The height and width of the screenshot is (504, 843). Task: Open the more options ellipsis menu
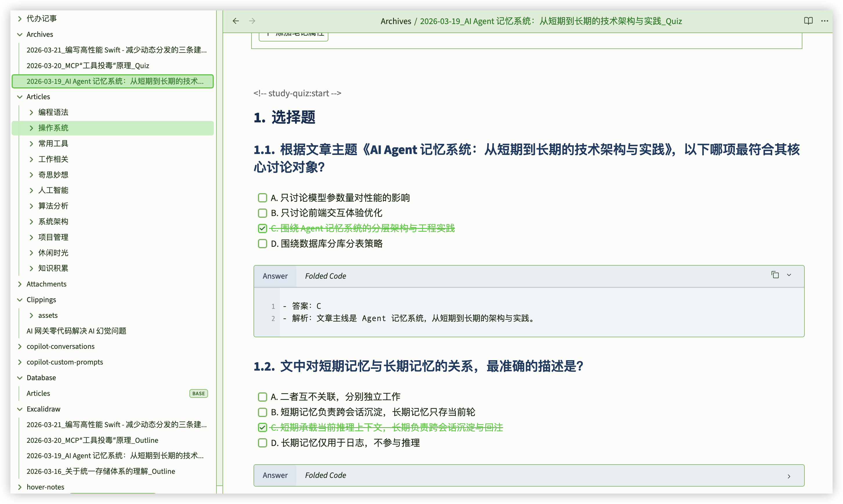[825, 21]
